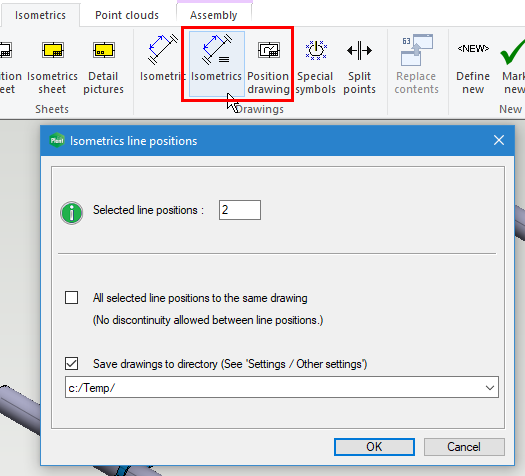Screen dimensions: 525x476
Task: Switch to the Point clouds tab
Action: (x=127, y=15)
